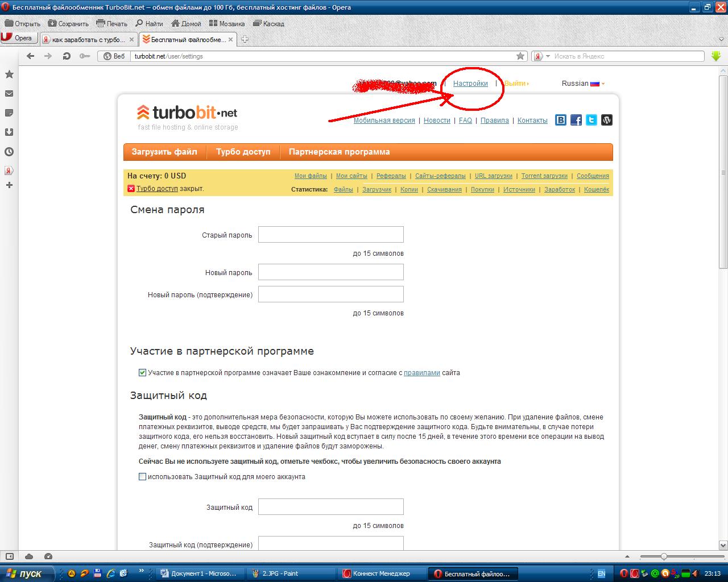Open the Downloads panel in sidebar
728x582 pixels.
tap(9, 132)
